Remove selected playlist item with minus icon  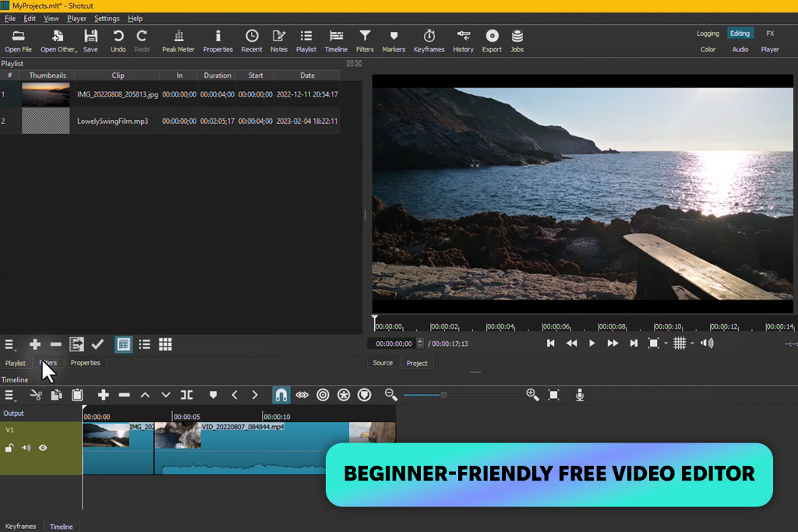point(55,345)
